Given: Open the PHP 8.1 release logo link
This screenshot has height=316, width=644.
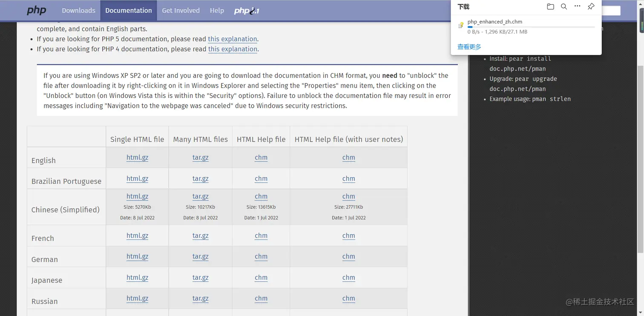Looking at the screenshot, I should [x=247, y=11].
